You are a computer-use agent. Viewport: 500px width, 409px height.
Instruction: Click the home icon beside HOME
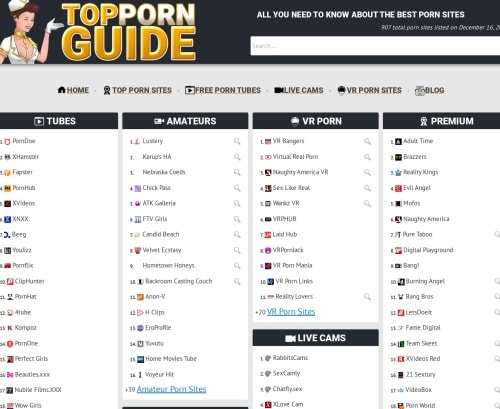coord(61,90)
